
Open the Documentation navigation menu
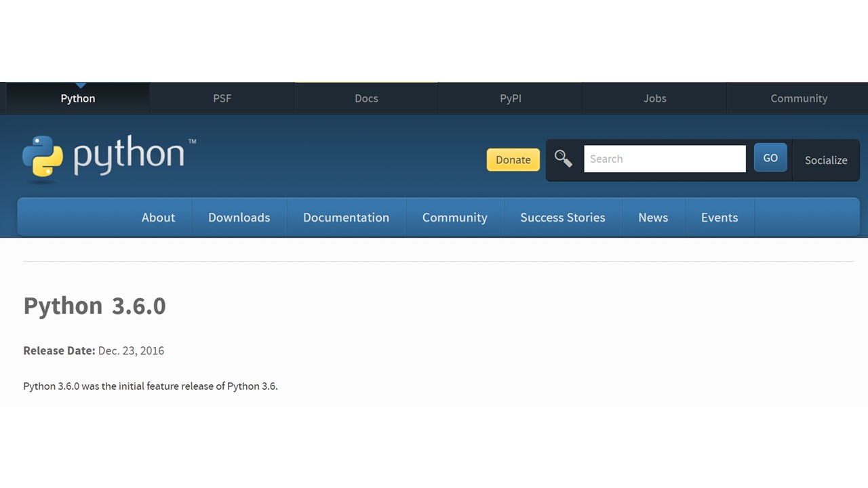tap(346, 218)
